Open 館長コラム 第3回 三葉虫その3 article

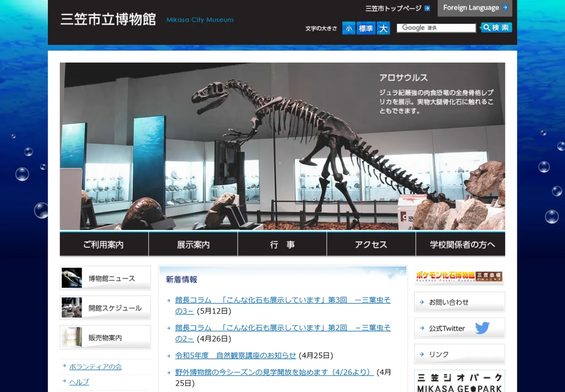283,305
